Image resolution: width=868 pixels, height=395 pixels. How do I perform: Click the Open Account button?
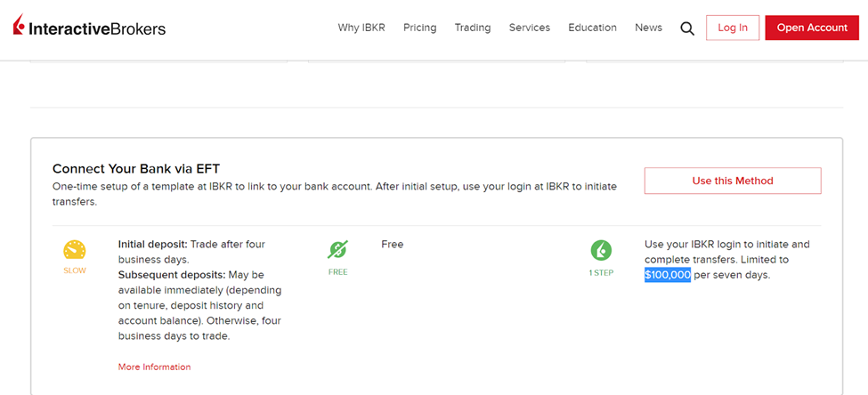point(812,28)
